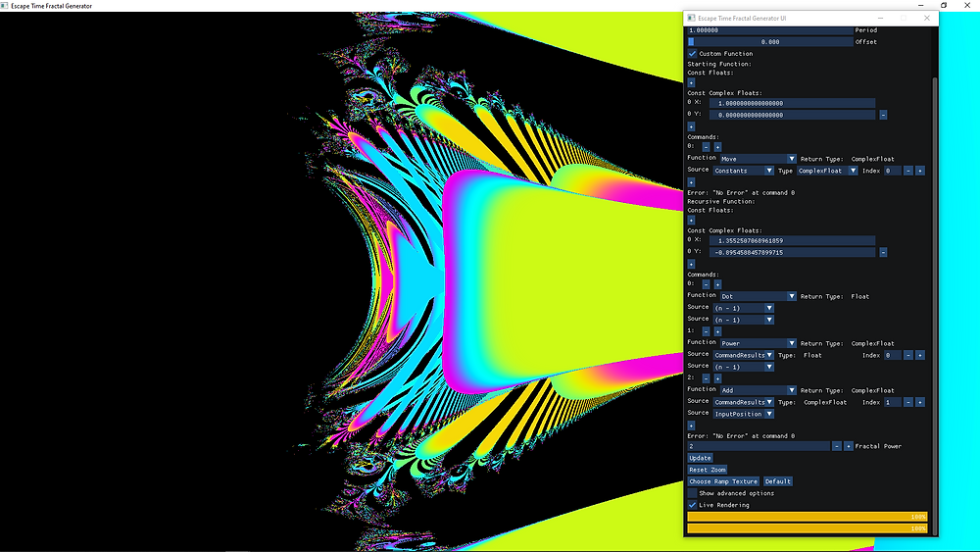Increase Fractal Power with the plus button
The image size is (980, 552).
pos(848,446)
